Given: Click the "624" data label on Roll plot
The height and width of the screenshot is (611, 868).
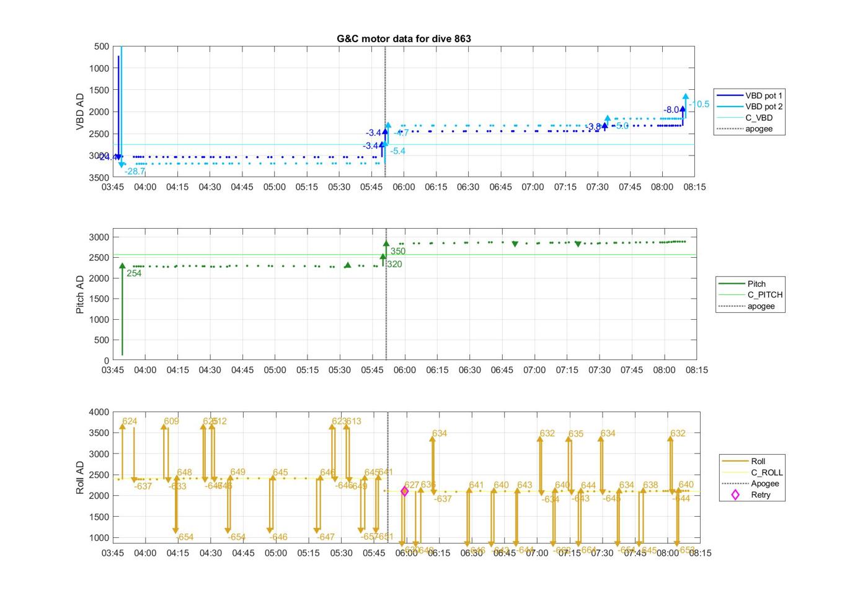Looking at the screenshot, I should coord(130,421).
